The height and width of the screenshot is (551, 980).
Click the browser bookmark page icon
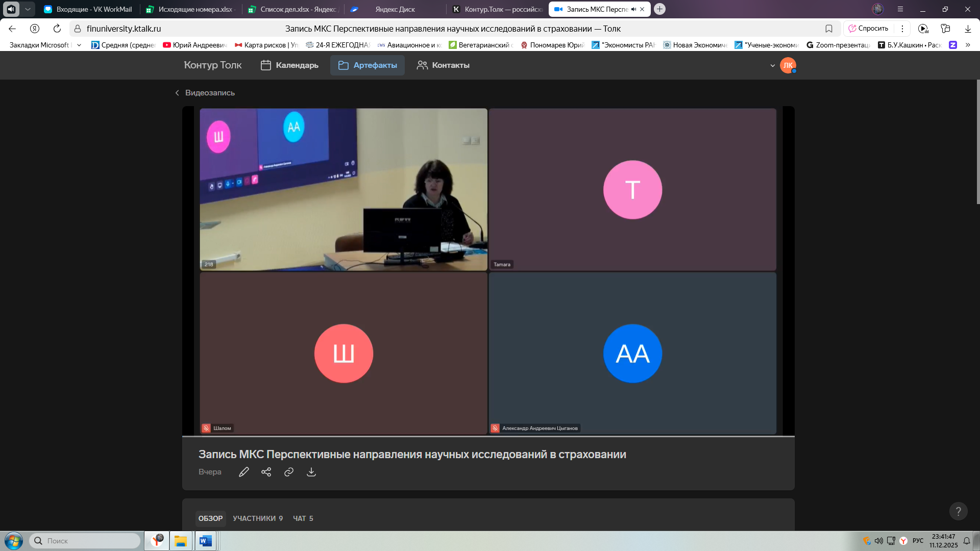829,29
